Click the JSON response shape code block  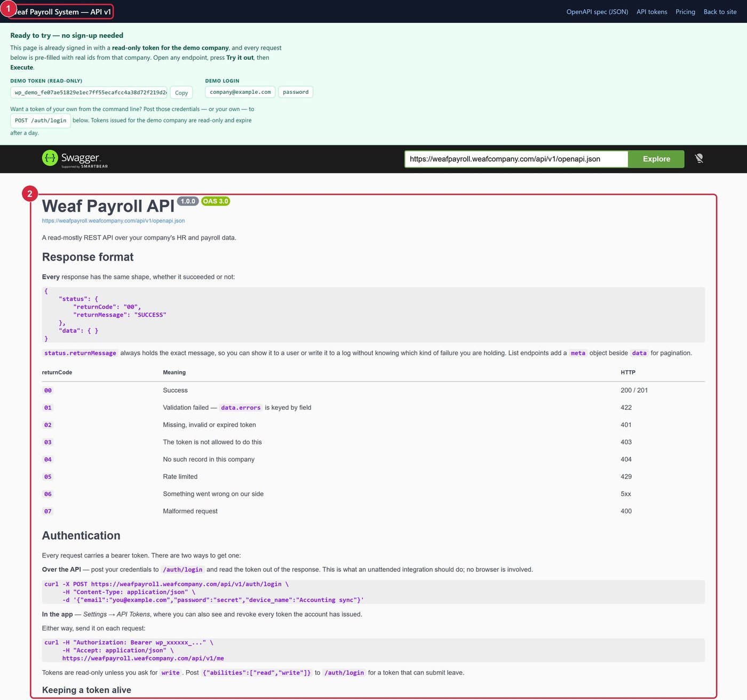coord(373,315)
